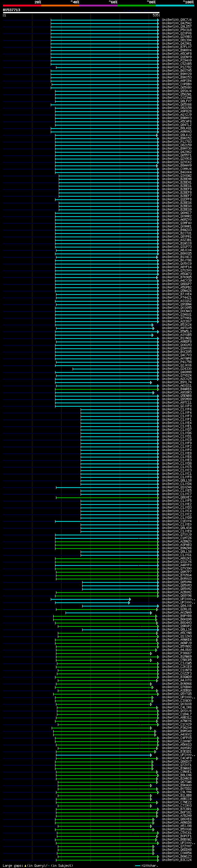Select the UniRef100_B6STH5 label
Screen dimensions: 197x868
(176, 71)
